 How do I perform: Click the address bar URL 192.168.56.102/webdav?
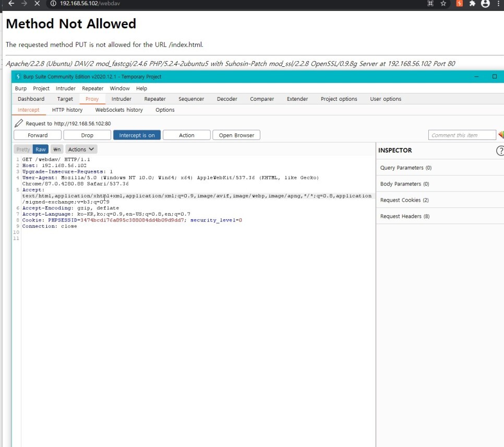pyautogui.click(x=90, y=4)
